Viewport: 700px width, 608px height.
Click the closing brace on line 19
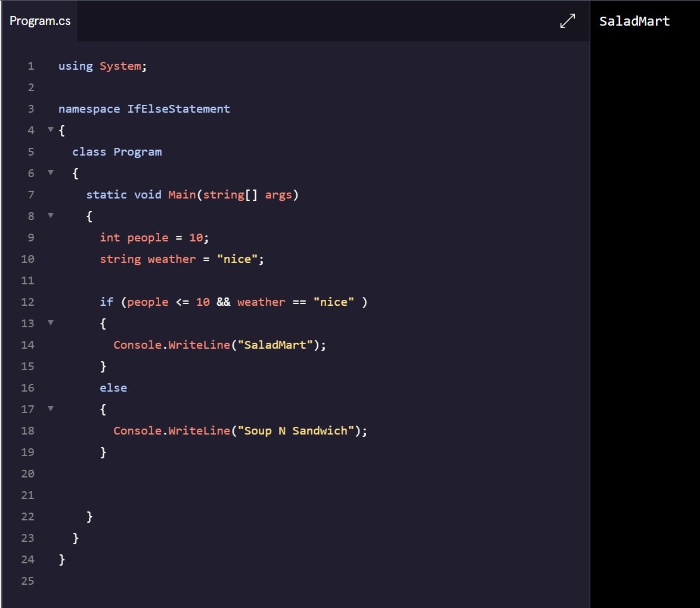103,452
